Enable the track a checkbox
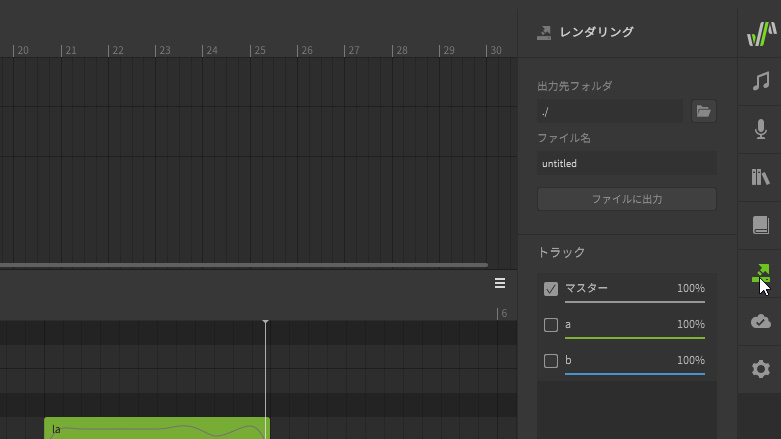The height and width of the screenshot is (439, 781). [551, 325]
